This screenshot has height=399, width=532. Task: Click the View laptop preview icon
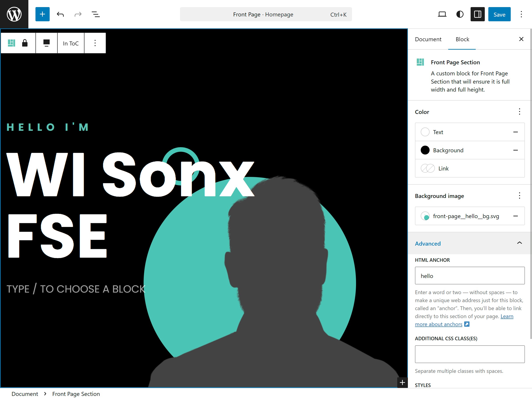442,14
